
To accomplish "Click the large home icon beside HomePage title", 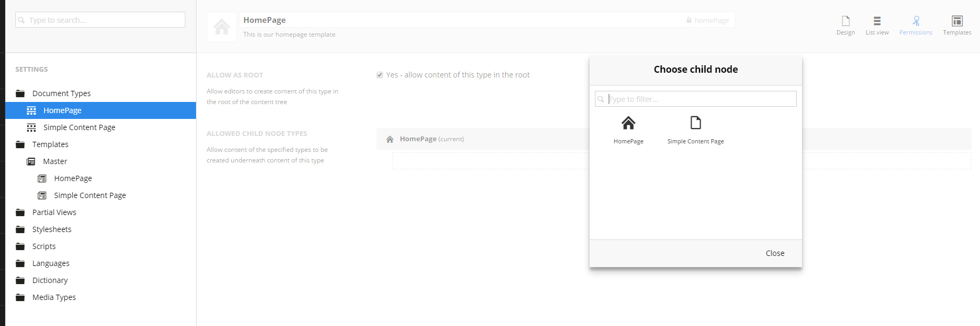I will 222,27.
